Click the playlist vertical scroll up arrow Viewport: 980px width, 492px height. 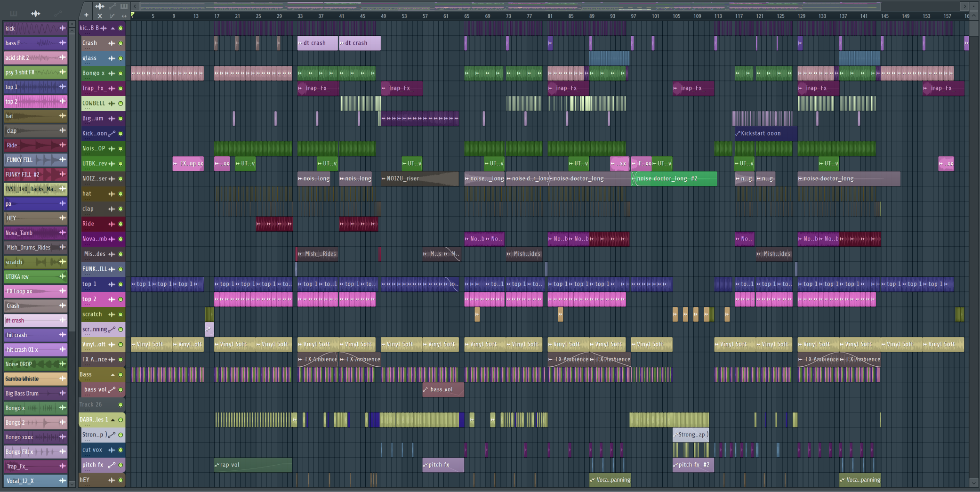click(974, 16)
